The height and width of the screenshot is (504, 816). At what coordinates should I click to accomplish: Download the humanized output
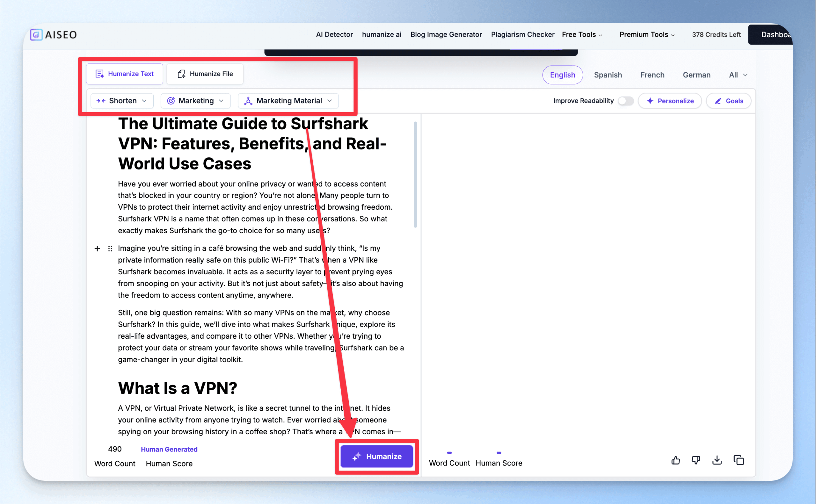[717, 460]
